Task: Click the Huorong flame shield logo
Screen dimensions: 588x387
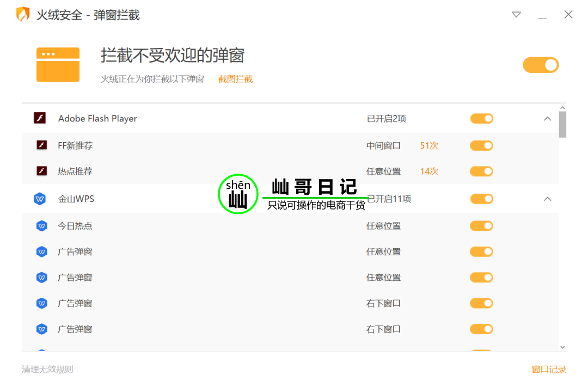Action: click(23, 15)
